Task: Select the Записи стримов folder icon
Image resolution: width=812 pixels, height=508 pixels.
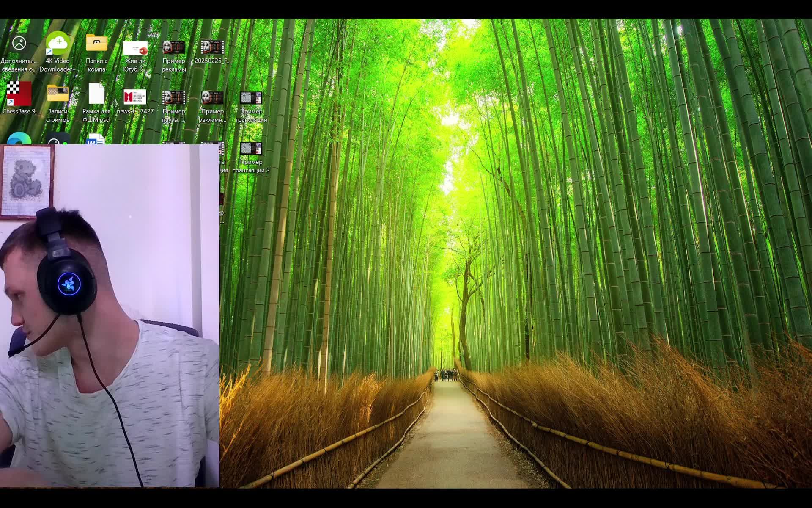Action: pos(58,94)
